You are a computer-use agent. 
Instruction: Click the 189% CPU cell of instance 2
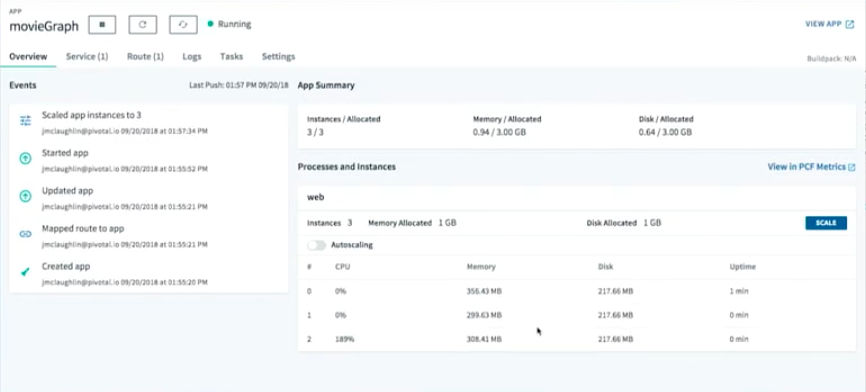pyautogui.click(x=344, y=340)
